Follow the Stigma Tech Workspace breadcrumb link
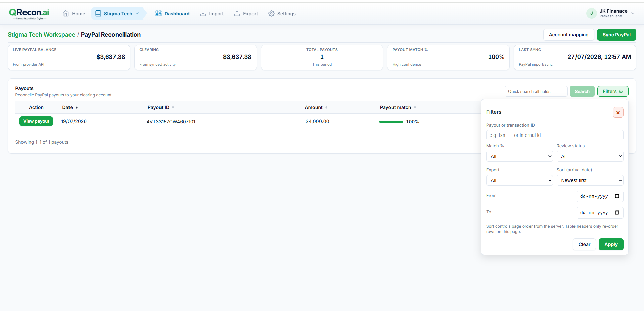The image size is (644, 311). tap(41, 35)
